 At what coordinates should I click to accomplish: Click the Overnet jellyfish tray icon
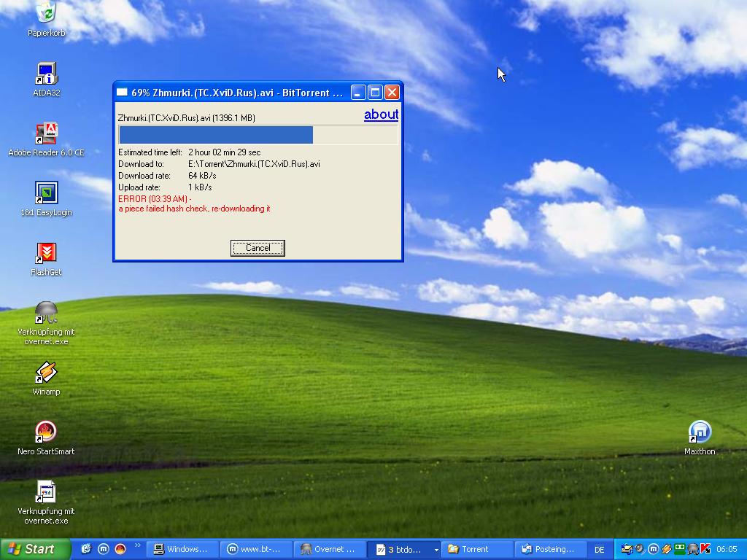click(x=693, y=549)
